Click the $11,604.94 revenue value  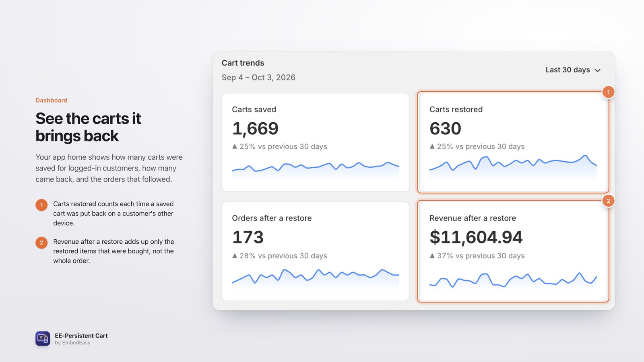coord(476,237)
